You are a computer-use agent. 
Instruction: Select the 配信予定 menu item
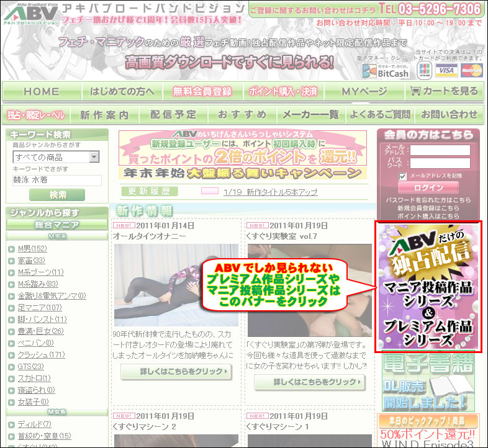point(173,115)
